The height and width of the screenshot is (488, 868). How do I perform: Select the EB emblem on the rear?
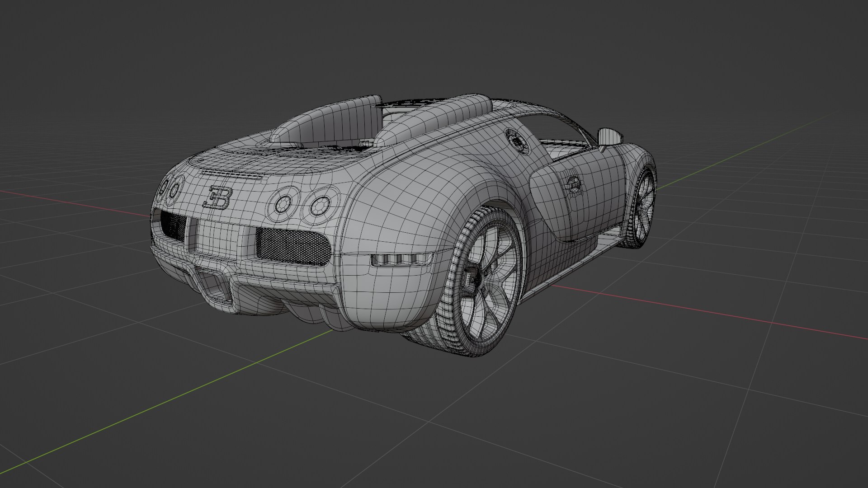[x=218, y=197]
